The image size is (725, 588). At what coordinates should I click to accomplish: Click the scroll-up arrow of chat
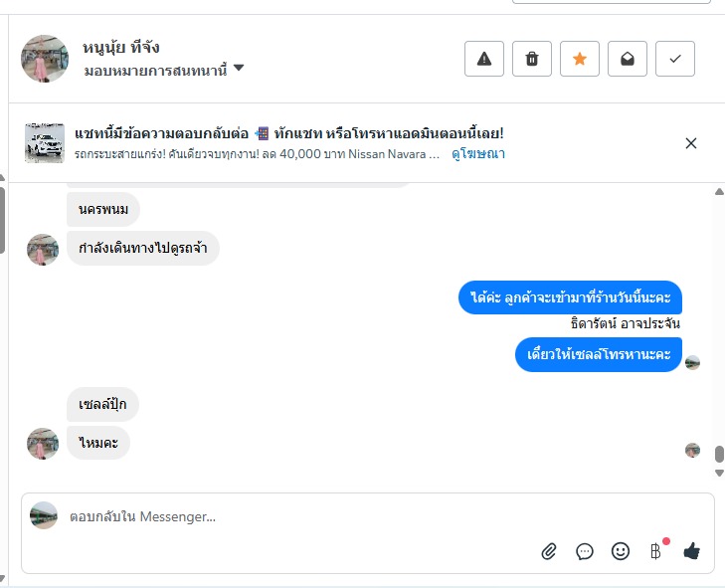point(719,192)
